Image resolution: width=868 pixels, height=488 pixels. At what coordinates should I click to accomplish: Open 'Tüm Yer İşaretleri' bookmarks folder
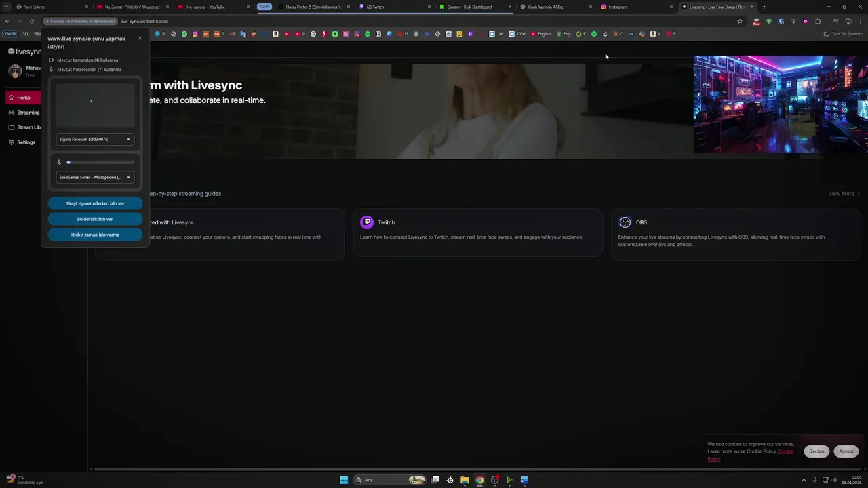coord(844,34)
